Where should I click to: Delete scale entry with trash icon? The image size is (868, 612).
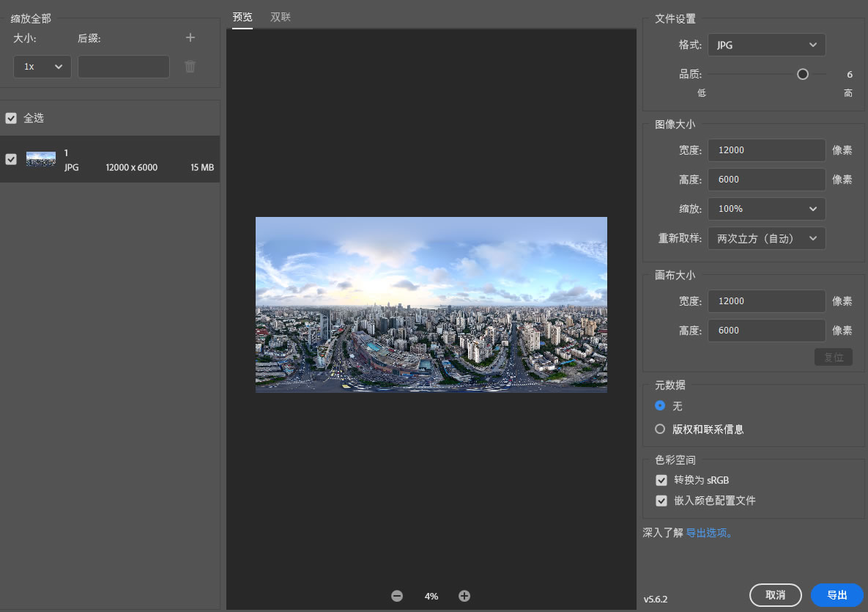tap(190, 67)
